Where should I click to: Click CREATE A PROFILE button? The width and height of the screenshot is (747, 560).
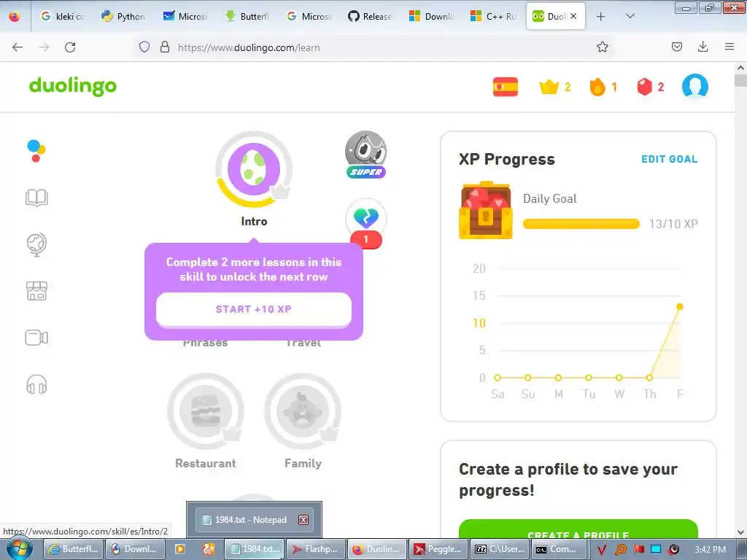(x=578, y=529)
